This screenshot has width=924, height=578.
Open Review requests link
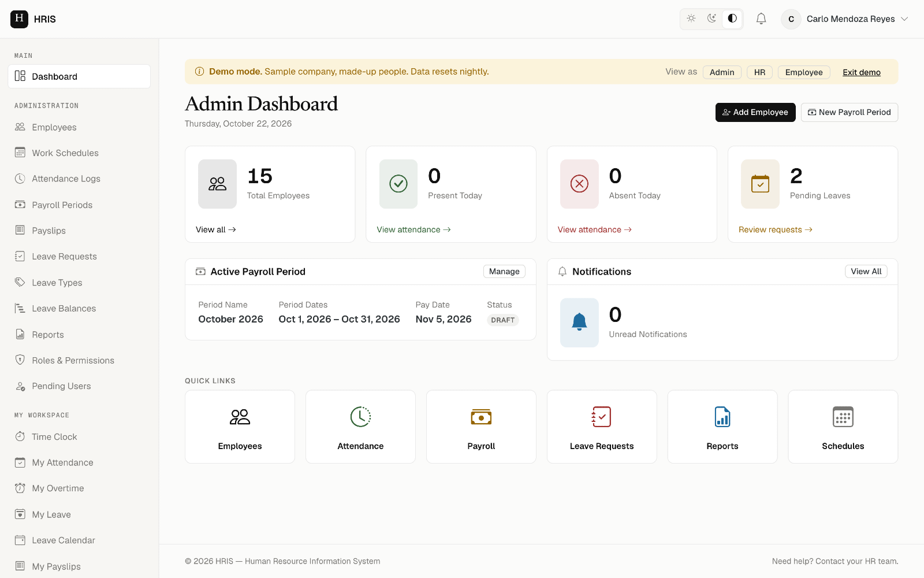coord(776,229)
